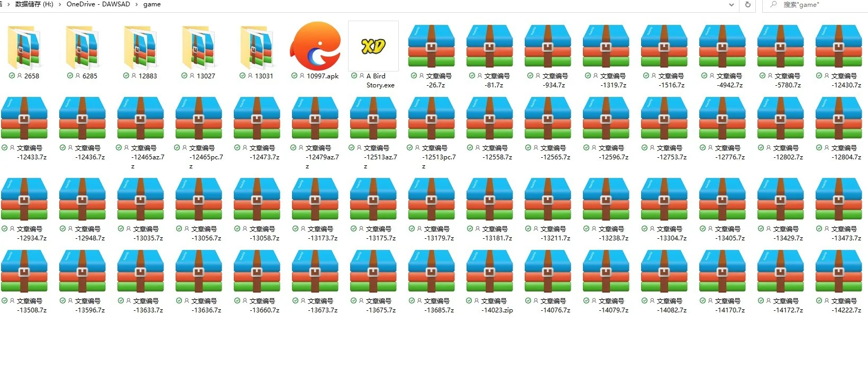Select the A Bird Story.exe icon
This screenshot has height=368, width=868.
click(x=373, y=46)
